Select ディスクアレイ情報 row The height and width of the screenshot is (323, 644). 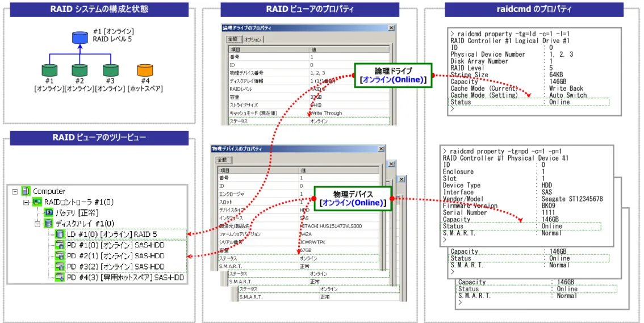point(309,81)
